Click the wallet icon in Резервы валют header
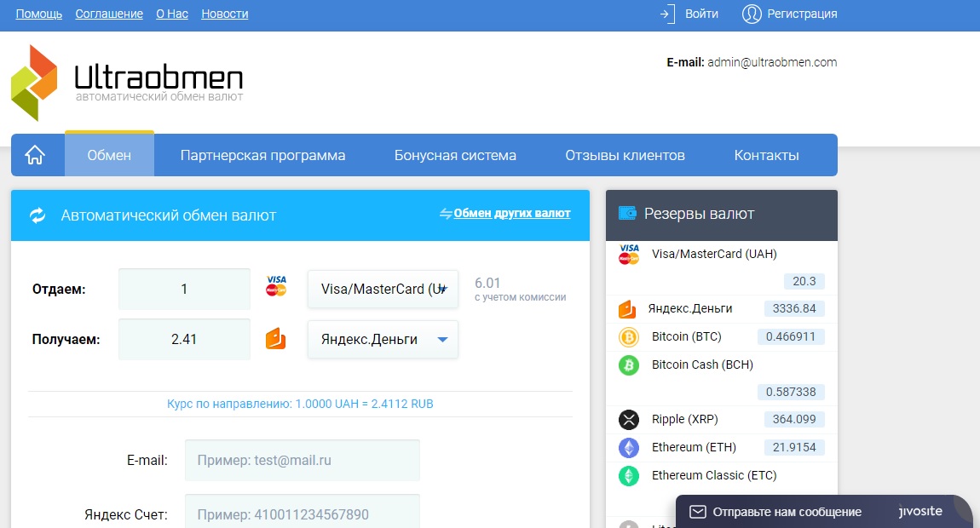980x528 pixels. tap(627, 213)
